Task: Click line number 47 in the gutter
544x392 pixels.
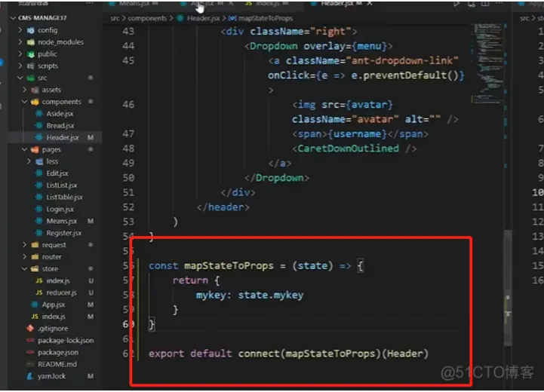Action: pyautogui.click(x=128, y=133)
